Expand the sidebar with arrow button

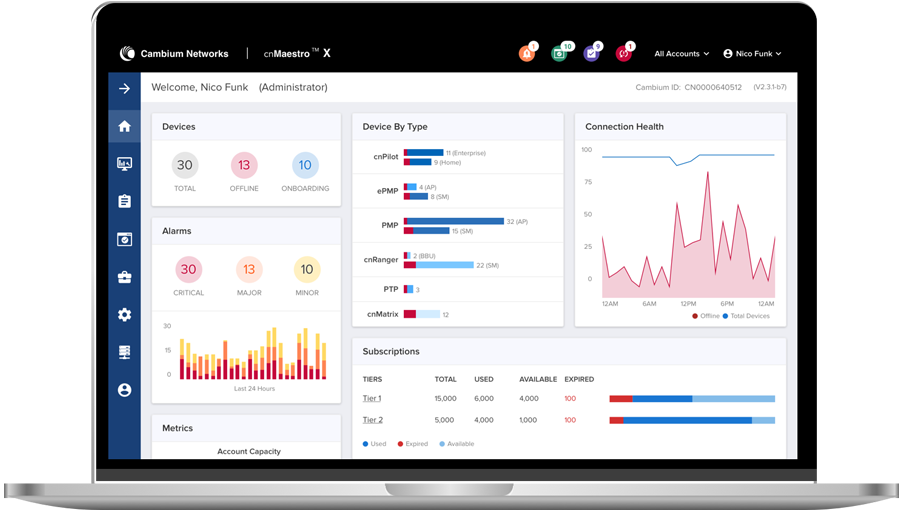click(x=124, y=88)
